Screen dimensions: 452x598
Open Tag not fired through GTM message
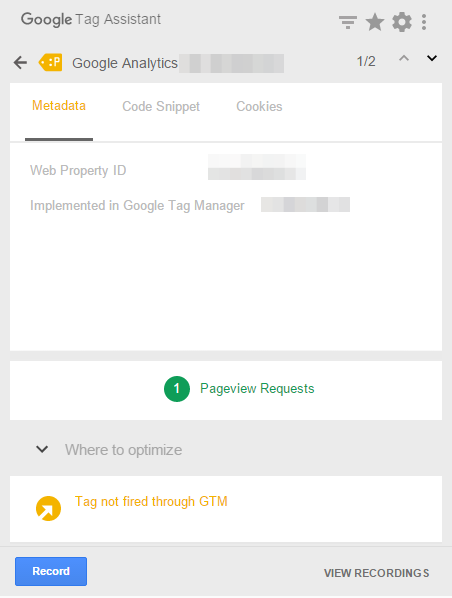click(x=151, y=502)
